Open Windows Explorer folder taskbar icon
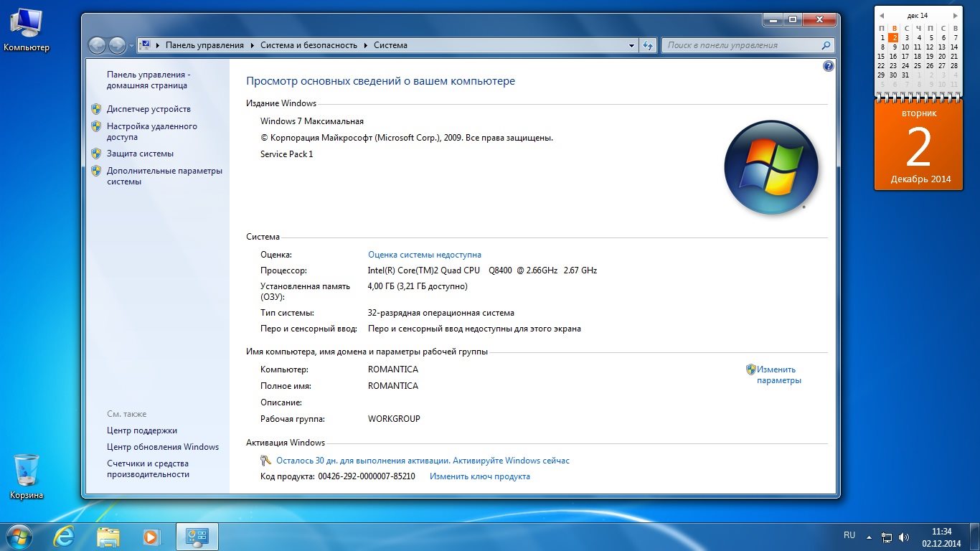The image size is (980, 551). click(108, 537)
